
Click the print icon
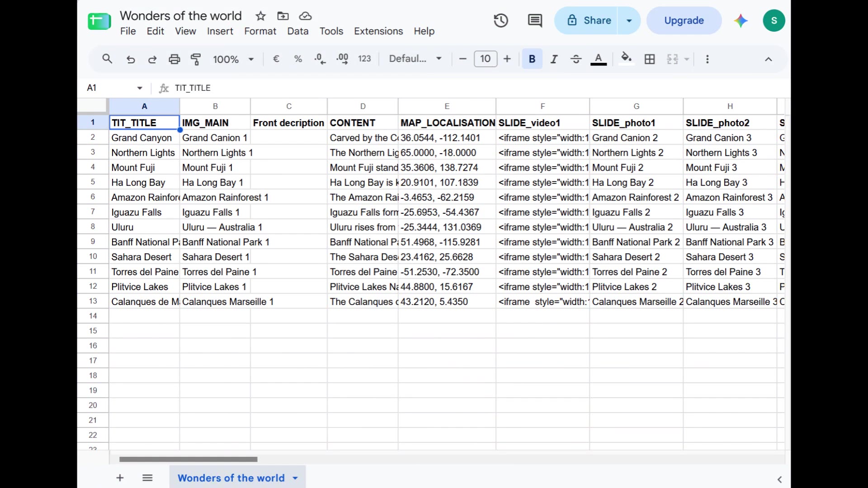tap(174, 59)
